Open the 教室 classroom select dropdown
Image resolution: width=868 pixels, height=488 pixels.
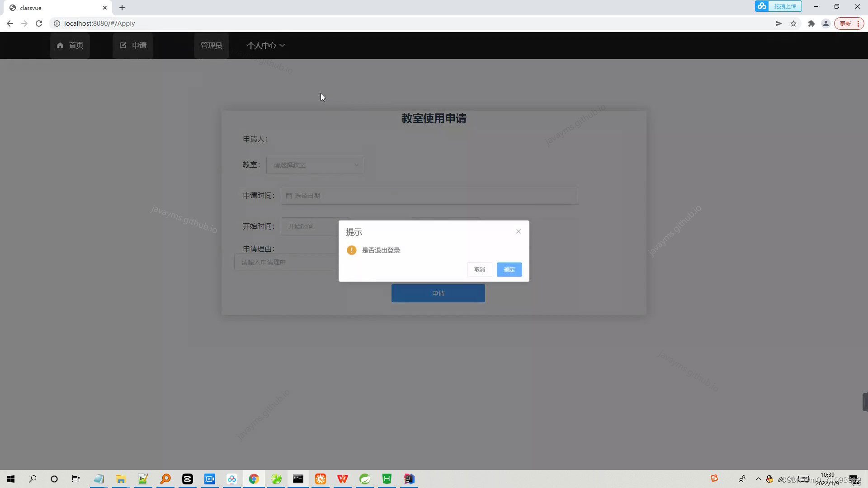tap(315, 165)
